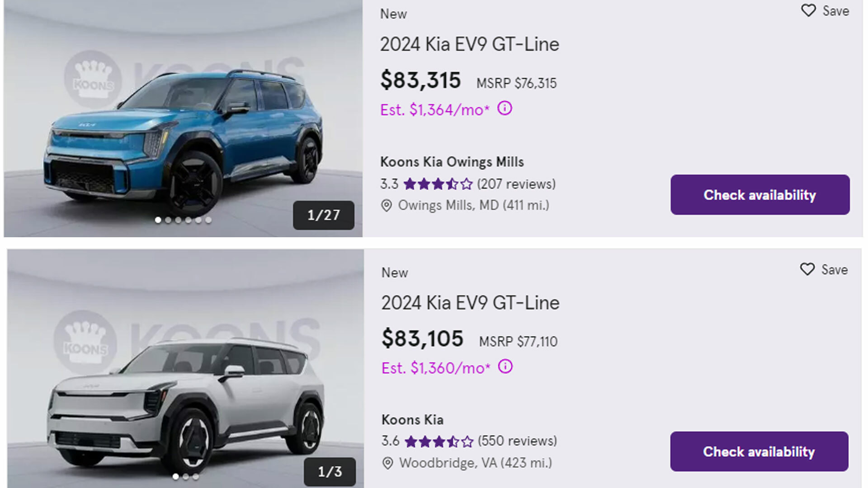Image resolution: width=868 pixels, height=488 pixels.
Task: Open Koons Kia Owings Mills dealer name
Action: click(452, 162)
